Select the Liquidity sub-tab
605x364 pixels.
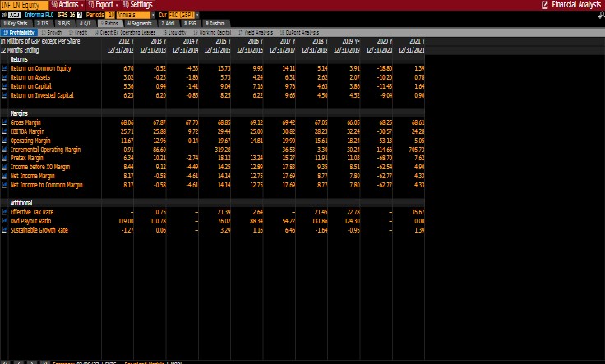pos(174,32)
